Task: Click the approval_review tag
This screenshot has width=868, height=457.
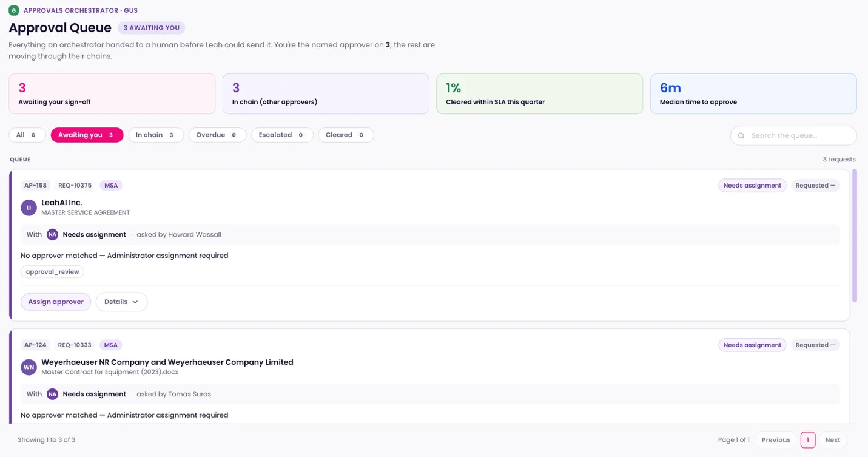Action: [x=53, y=272]
